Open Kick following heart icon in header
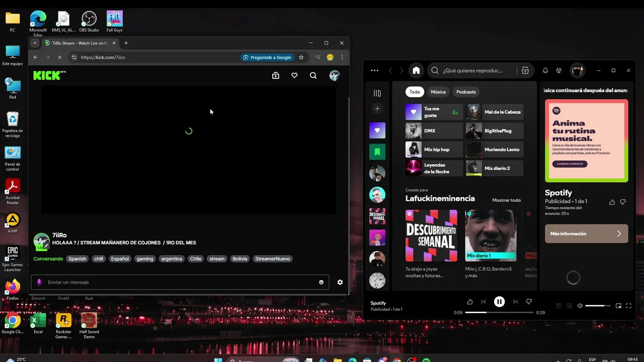Screen dimensions: 644x362 click(294, 75)
